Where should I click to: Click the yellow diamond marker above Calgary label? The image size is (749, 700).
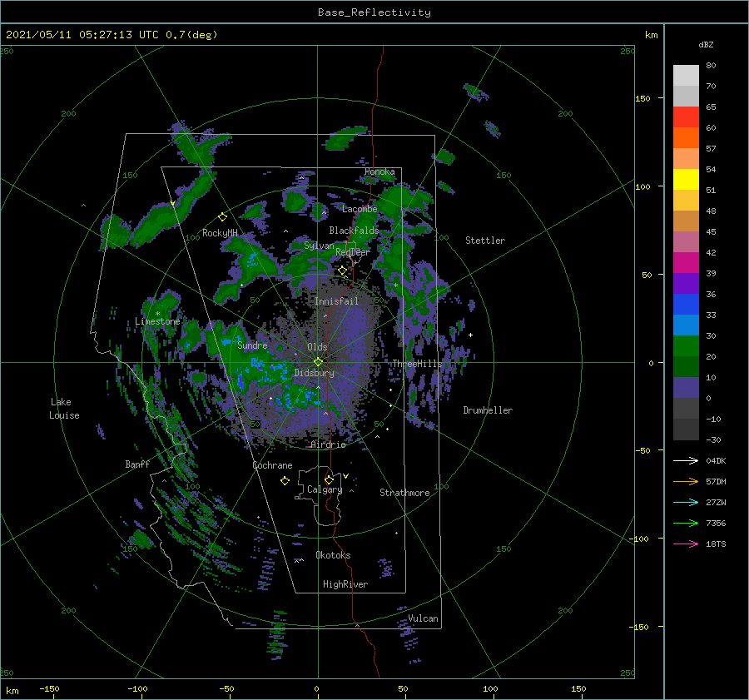coord(329,479)
